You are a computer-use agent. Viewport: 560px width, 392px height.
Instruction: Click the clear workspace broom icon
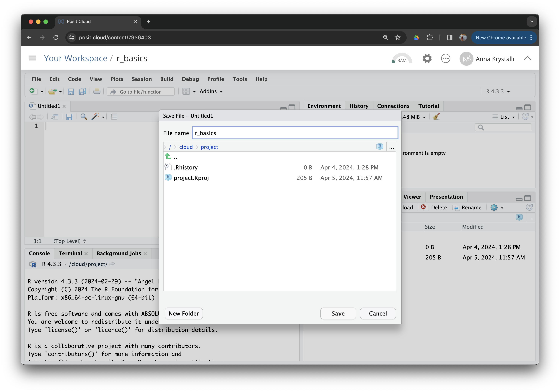point(436,117)
